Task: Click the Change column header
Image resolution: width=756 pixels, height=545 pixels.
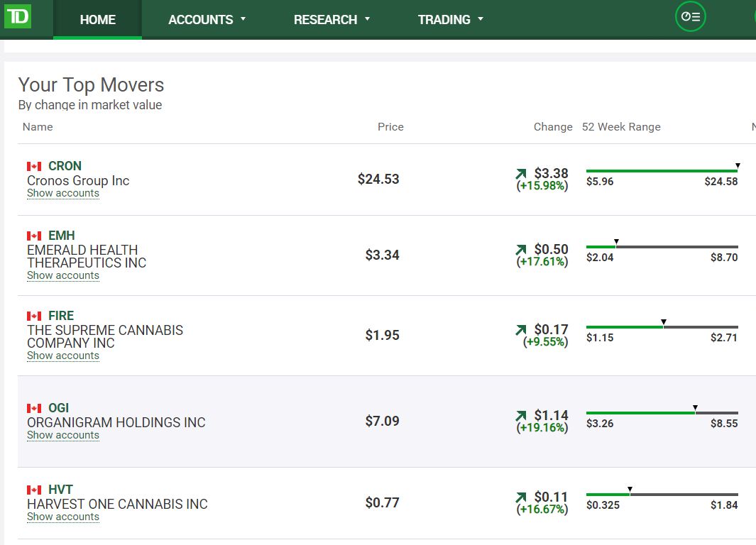Action: (553, 127)
